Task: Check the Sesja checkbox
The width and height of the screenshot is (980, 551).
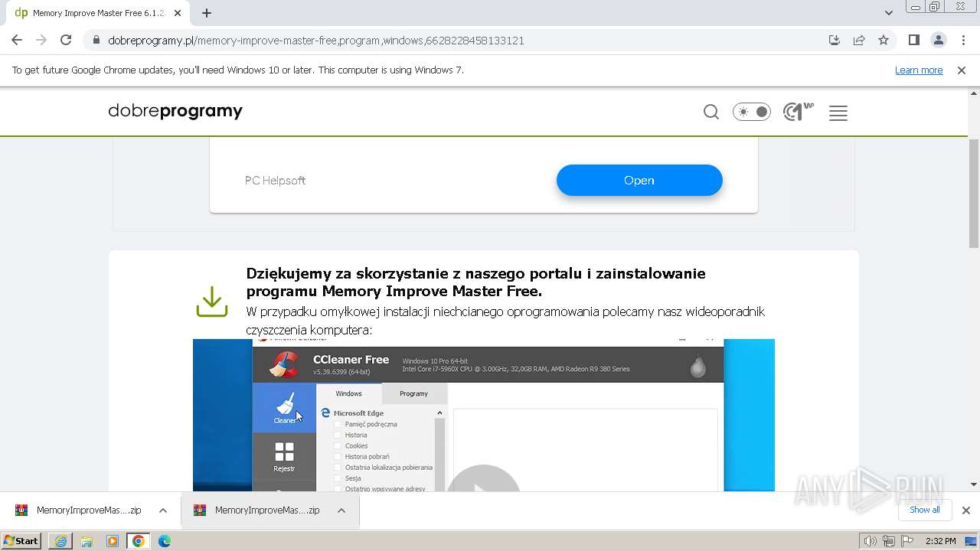Action: click(x=338, y=478)
